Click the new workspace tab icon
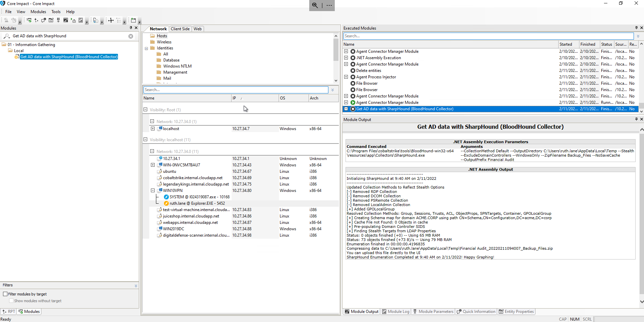 pos(133,21)
